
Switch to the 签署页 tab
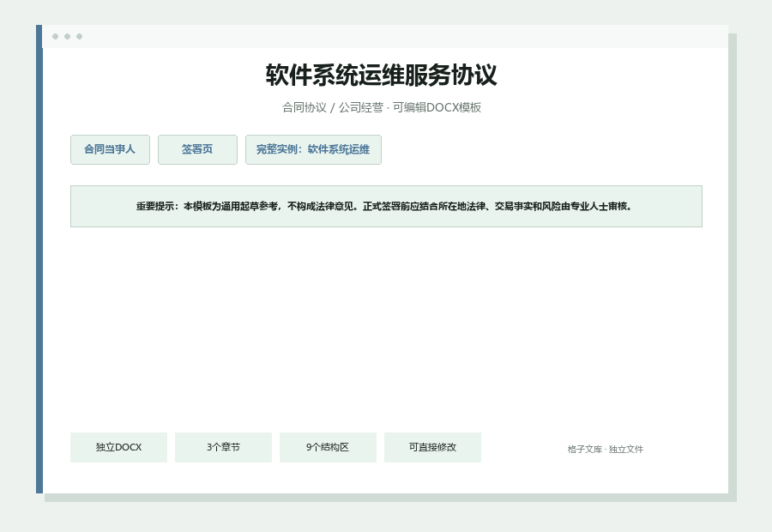point(197,150)
